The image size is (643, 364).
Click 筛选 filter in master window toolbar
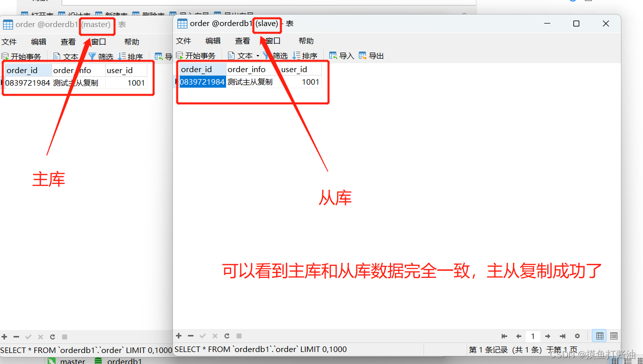click(101, 57)
